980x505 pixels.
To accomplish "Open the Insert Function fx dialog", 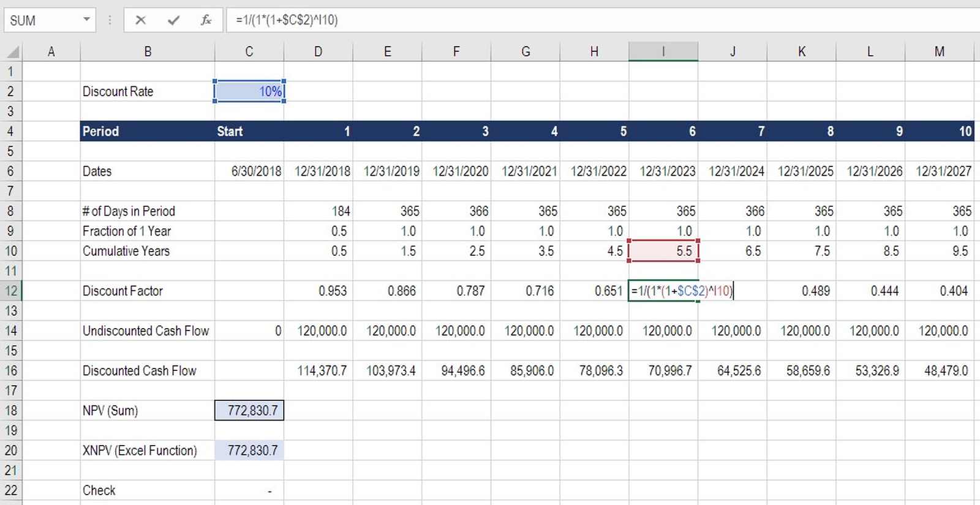I will 206,20.
